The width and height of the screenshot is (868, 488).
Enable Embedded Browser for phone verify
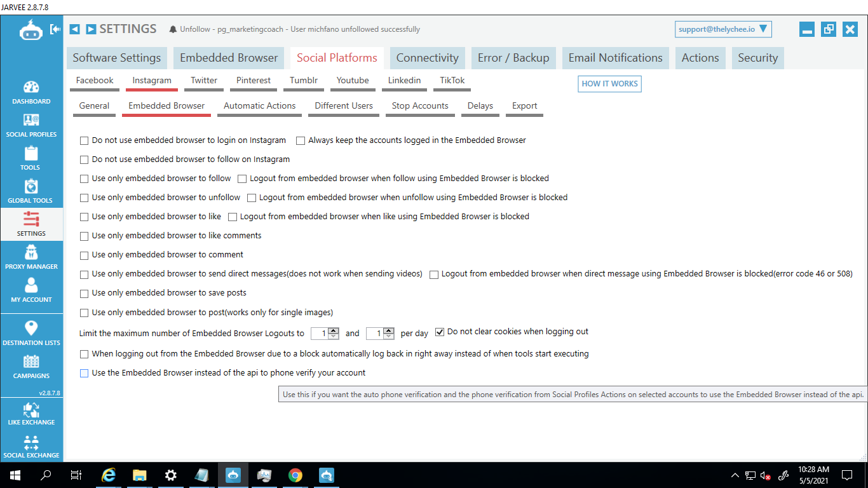(x=84, y=373)
